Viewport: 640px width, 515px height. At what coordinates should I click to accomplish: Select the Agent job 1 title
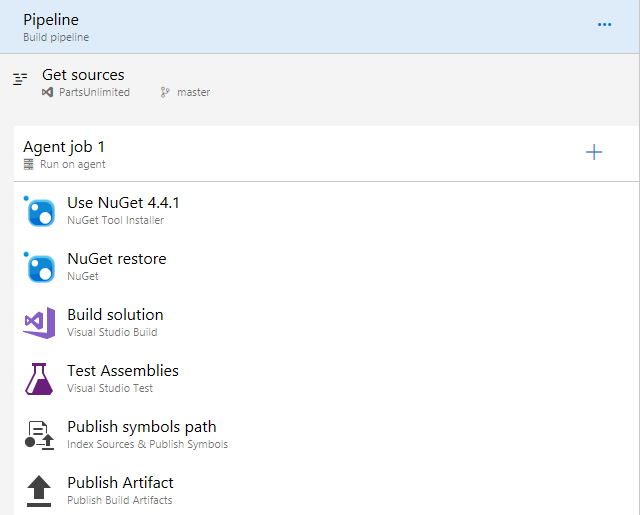(64, 147)
